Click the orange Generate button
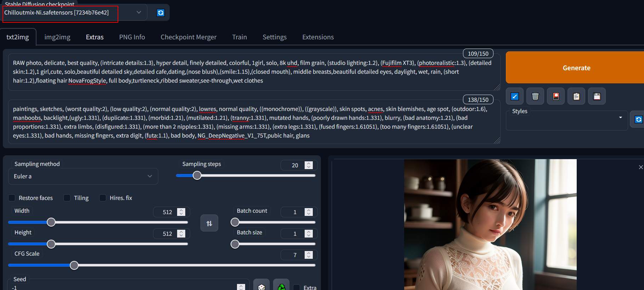 [576, 68]
